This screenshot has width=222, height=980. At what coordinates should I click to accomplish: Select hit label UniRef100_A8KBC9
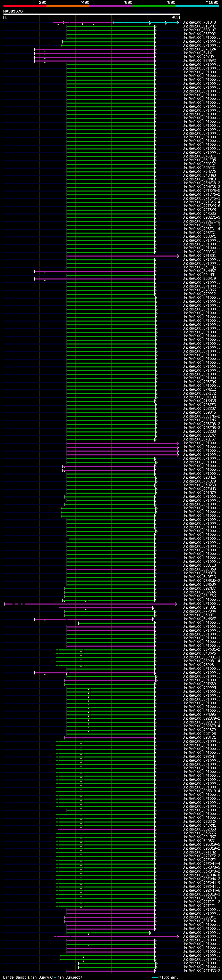pos(199,481)
